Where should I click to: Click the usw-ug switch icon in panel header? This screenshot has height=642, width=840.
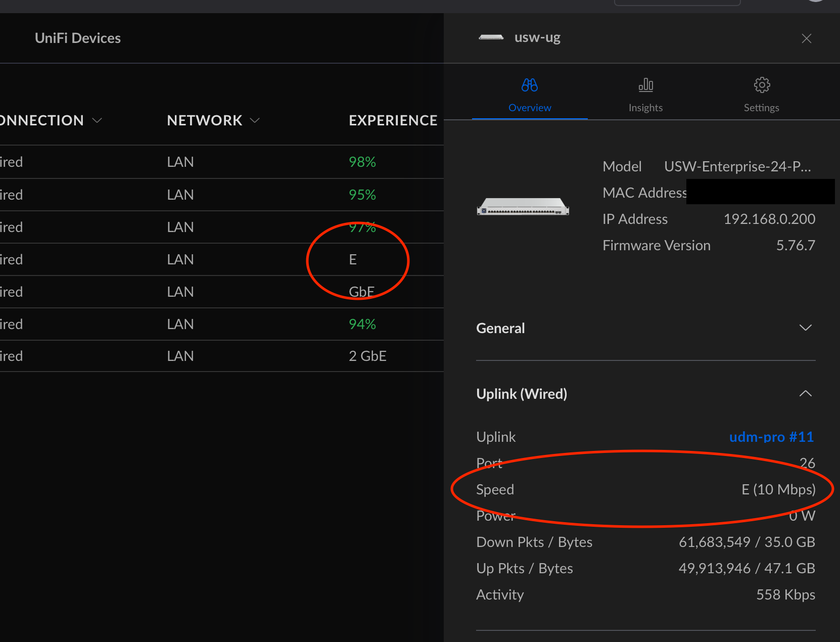click(x=491, y=38)
